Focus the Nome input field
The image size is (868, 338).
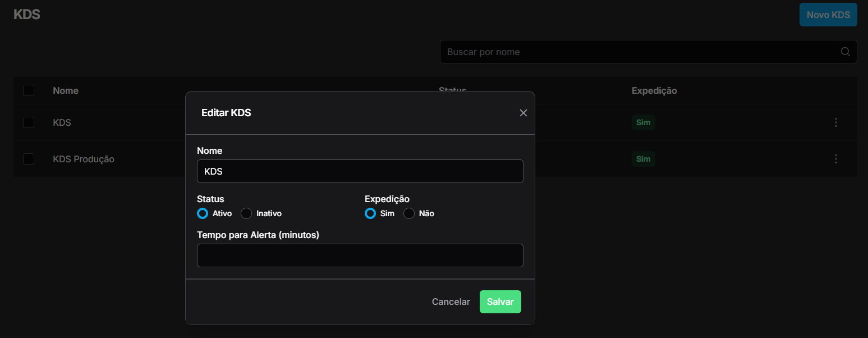pos(360,171)
